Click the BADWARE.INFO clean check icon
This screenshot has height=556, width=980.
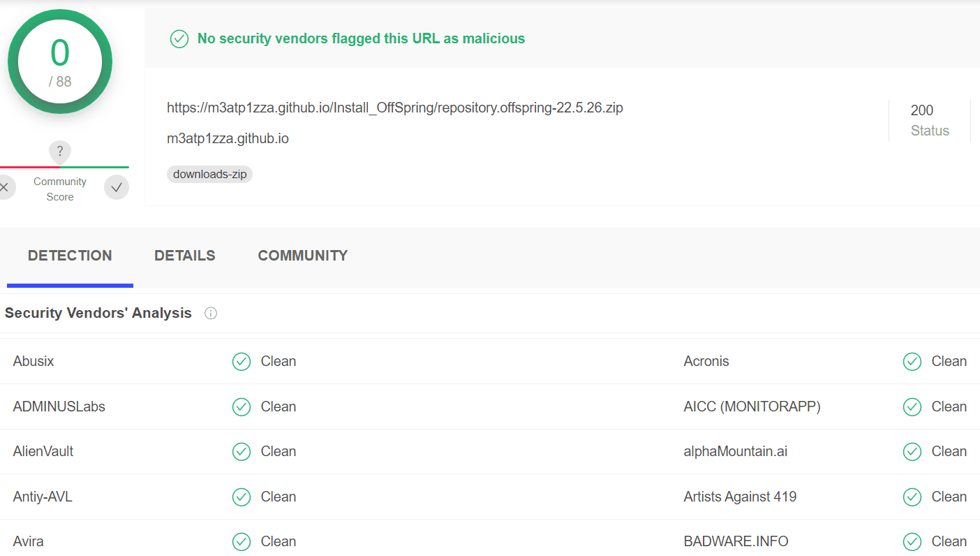point(912,541)
